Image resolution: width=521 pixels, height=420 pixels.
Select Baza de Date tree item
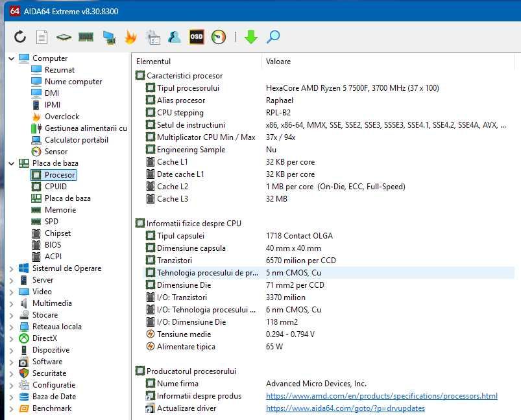pyautogui.click(x=48, y=397)
